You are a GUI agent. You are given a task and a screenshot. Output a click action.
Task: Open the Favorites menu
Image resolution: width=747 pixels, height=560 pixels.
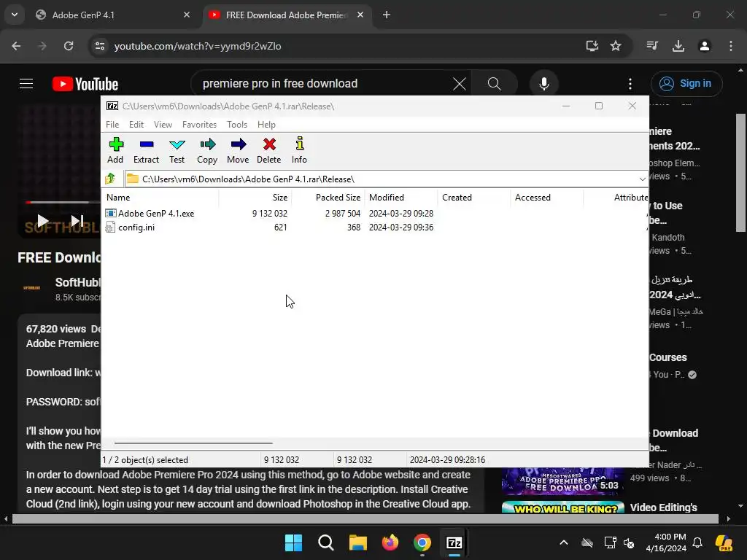[x=199, y=124]
